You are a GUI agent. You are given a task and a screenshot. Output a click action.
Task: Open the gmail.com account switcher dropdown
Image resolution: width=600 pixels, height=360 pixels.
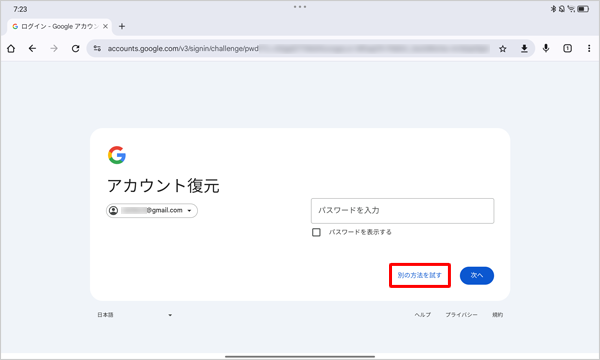tap(152, 210)
